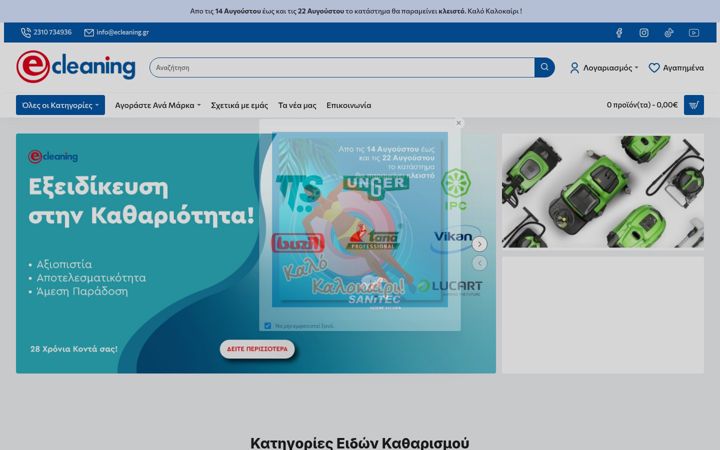Screen dimensions: 720x450
Task: Click the magnifier search button
Action: (545, 68)
